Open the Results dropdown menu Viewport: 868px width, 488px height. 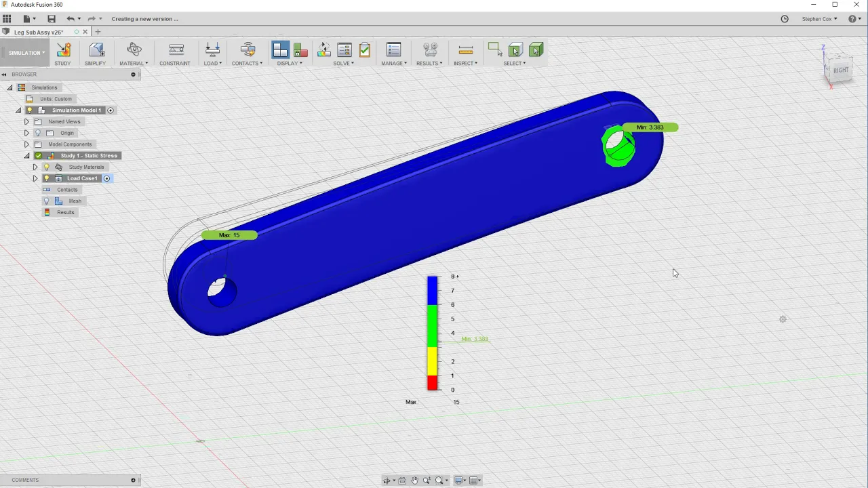coord(429,64)
